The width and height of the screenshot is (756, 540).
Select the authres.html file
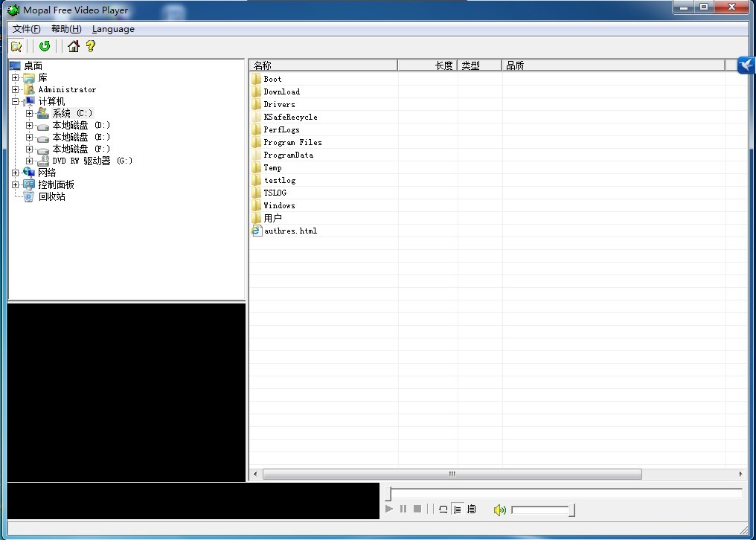click(x=290, y=231)
